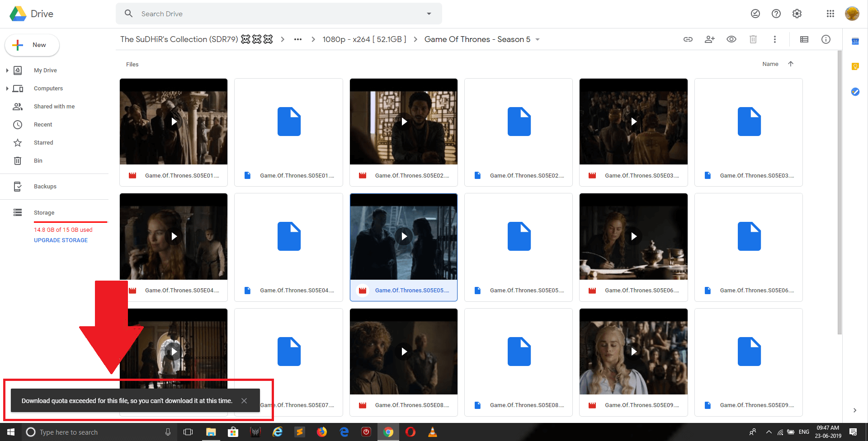
Task: Select the S05E09 blue document file
Action: 749,362
